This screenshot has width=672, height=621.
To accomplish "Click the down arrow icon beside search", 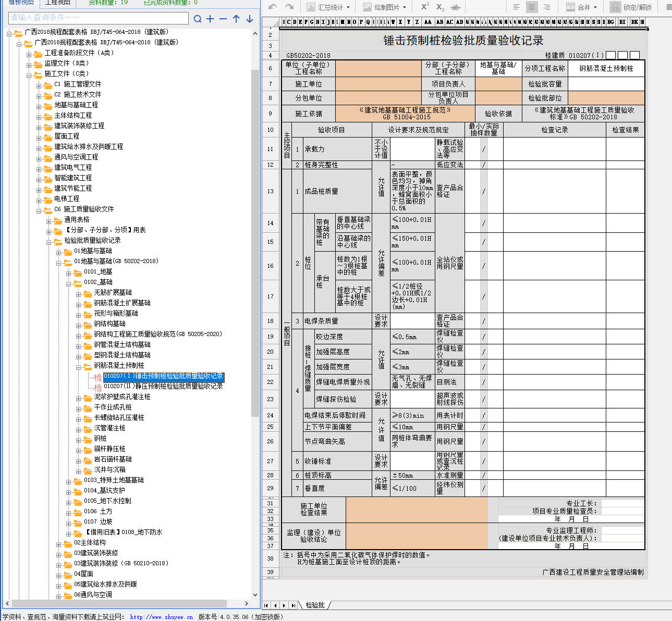I will click(x=250, y=19).
